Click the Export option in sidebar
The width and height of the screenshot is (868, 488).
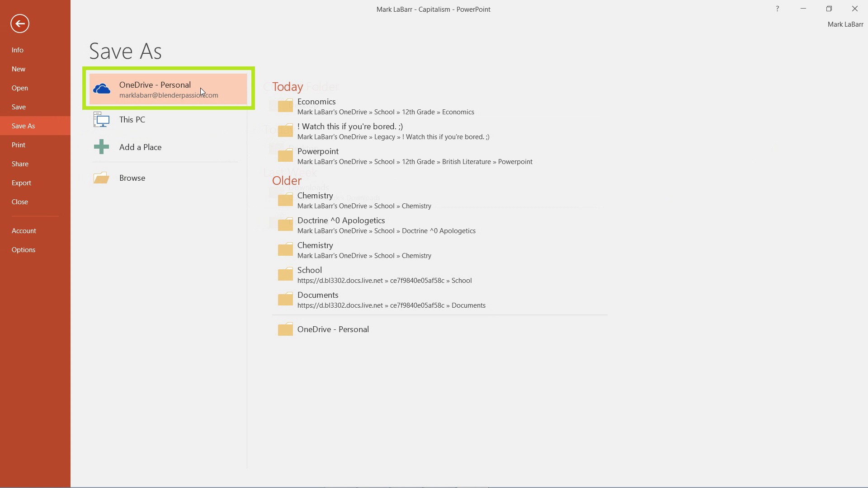coord(21,183)
